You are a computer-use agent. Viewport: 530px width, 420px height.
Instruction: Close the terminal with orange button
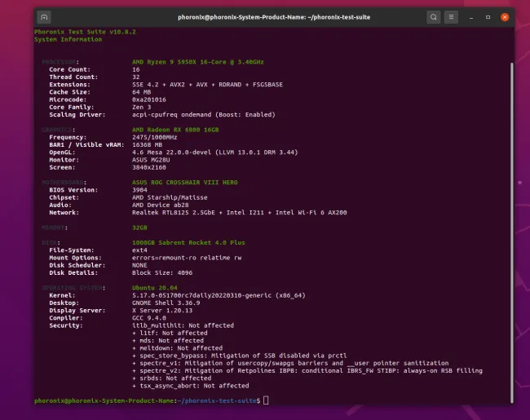[505, 17]
